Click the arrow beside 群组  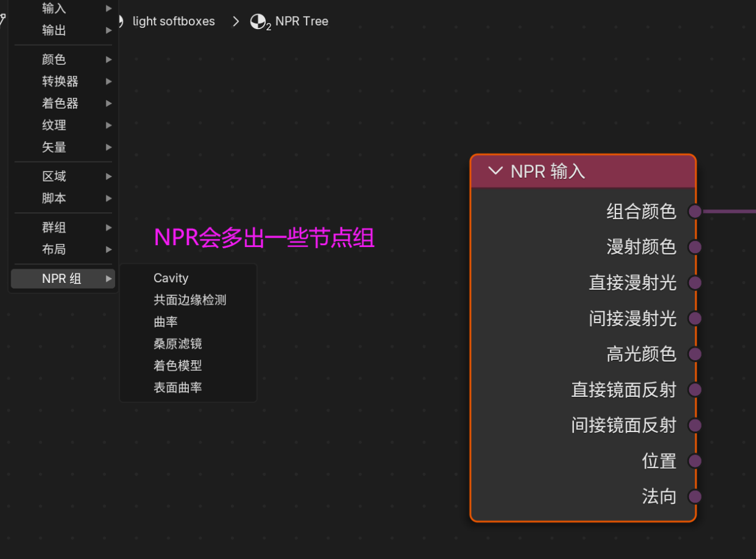(108, 227)
